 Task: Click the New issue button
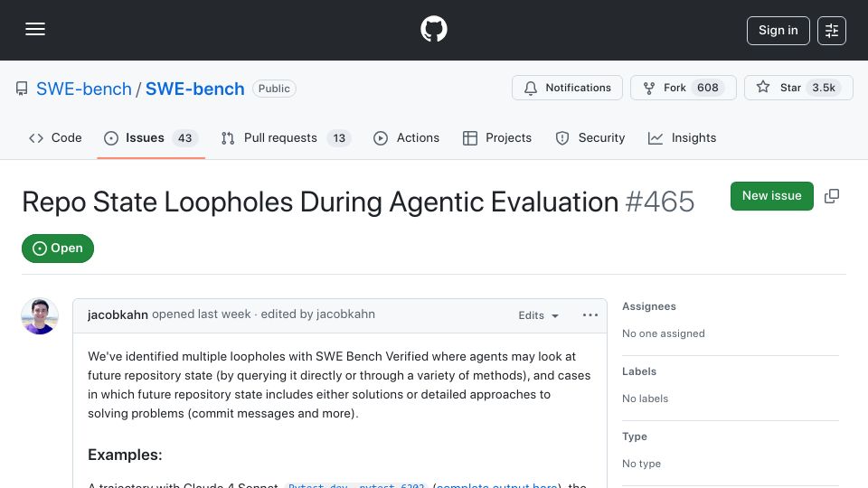[x=771, y=196]
